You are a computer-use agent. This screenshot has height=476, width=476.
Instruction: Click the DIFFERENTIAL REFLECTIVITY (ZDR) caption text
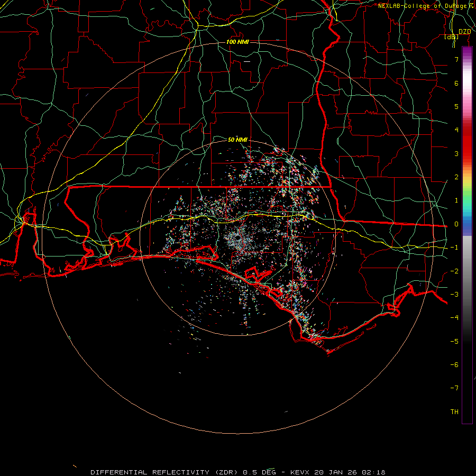pos(165,472)
